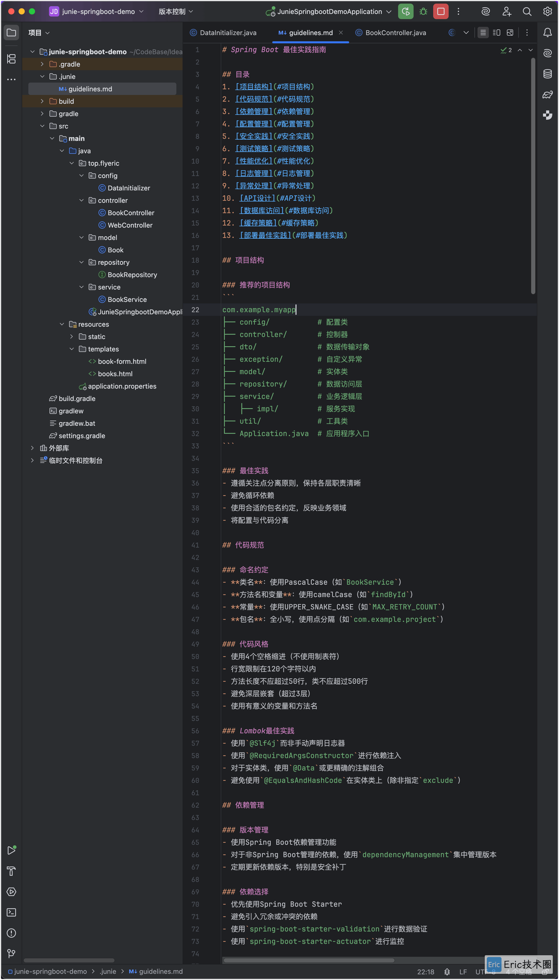Open the Services tool window
The height and width of the screenshot is (980, 559).
tap(12, 891)
